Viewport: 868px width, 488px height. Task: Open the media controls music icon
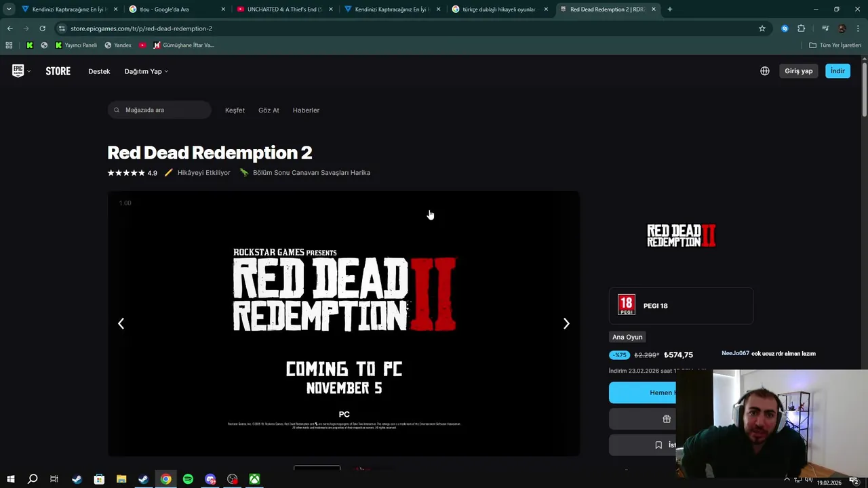tap(825, 28)
